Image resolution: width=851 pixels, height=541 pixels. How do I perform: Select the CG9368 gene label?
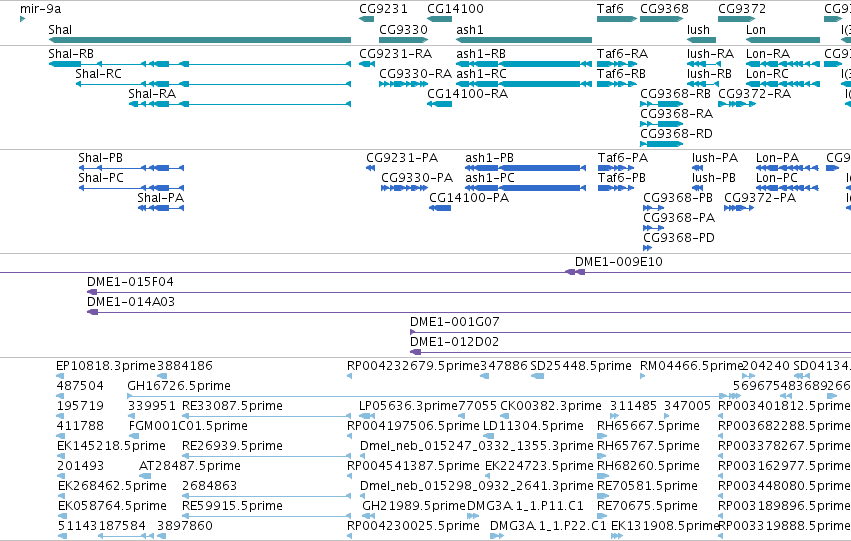[x=664, y=9]
